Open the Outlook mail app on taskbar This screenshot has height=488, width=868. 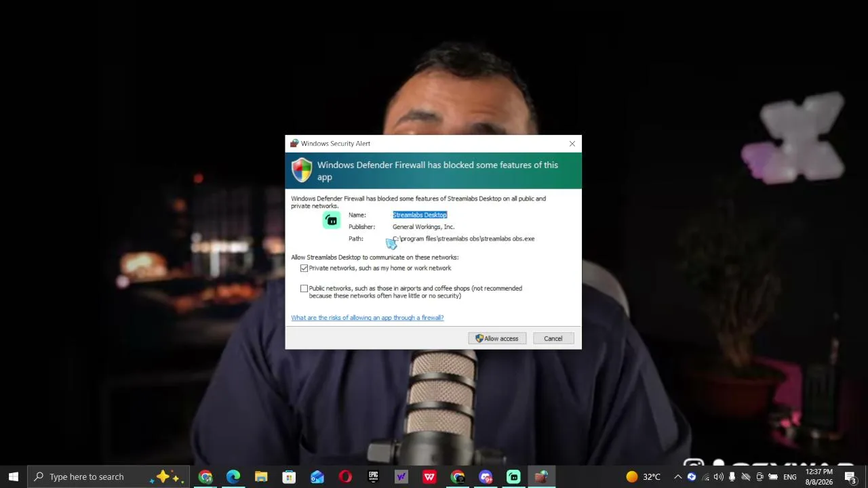coord(317,476)
